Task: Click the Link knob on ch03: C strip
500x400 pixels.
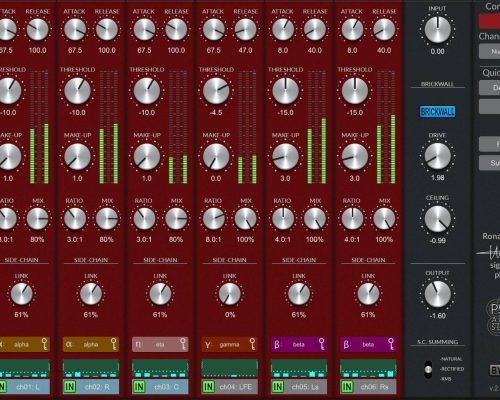Action: [160, 294]
